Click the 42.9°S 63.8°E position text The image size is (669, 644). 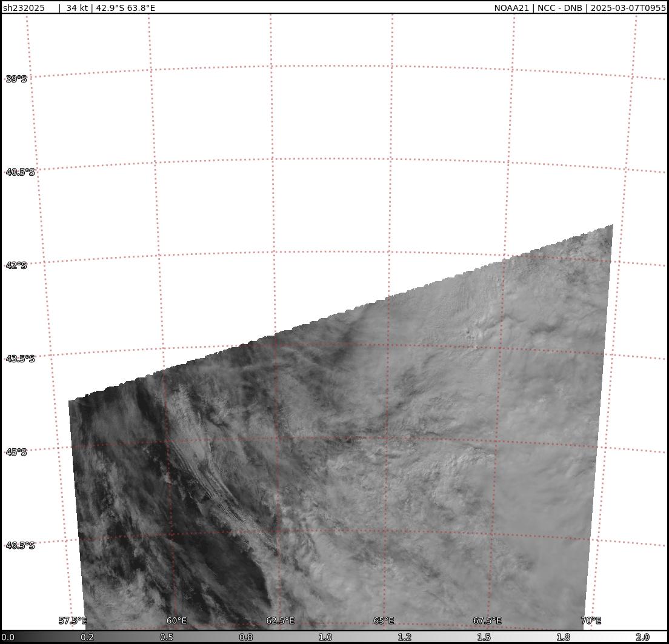pyautogui.click(x=125, y=8)
